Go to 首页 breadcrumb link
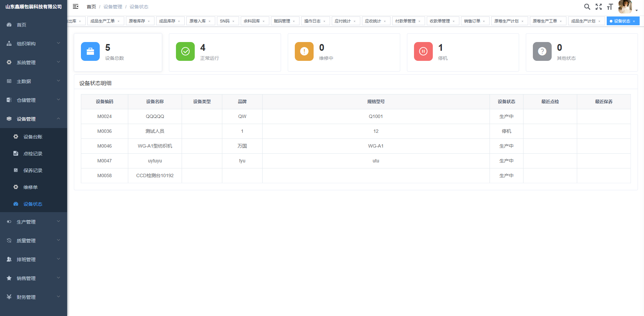 91,7
